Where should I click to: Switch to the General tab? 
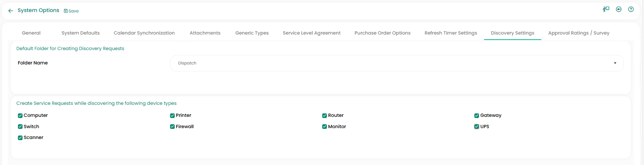coord(31,33)
